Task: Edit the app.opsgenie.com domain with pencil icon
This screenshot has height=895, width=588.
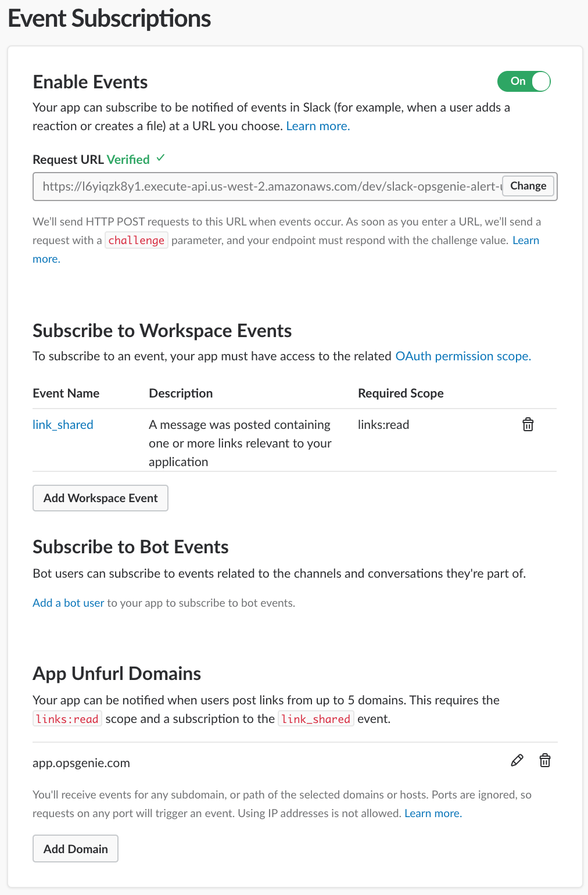Action: point(517,760)
